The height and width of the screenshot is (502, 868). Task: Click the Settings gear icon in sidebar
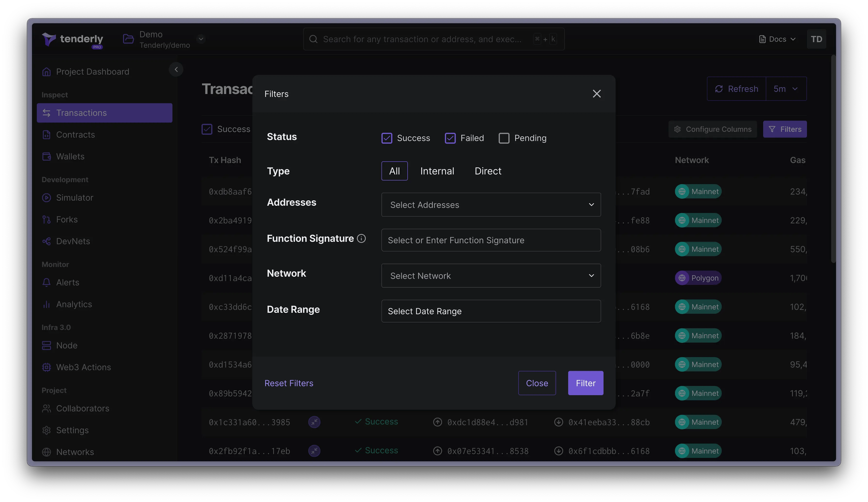point(46,430)
